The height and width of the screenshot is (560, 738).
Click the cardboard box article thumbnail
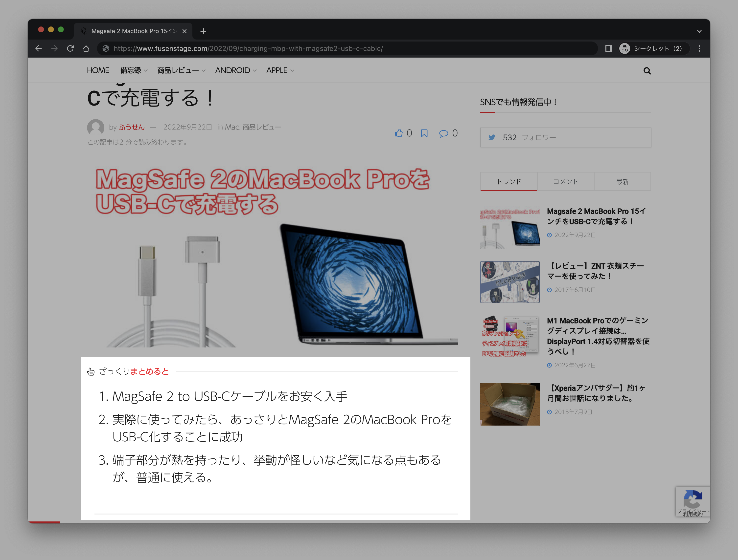[x=510, y=404]
